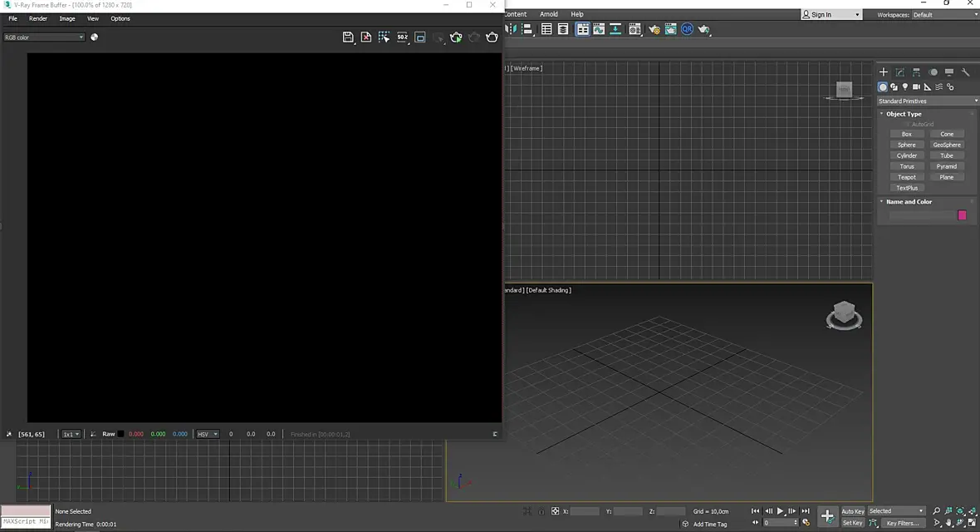This screenshot has width=980, height=532.
Task: Create a Teapot primitive
Action: [906, 177]
